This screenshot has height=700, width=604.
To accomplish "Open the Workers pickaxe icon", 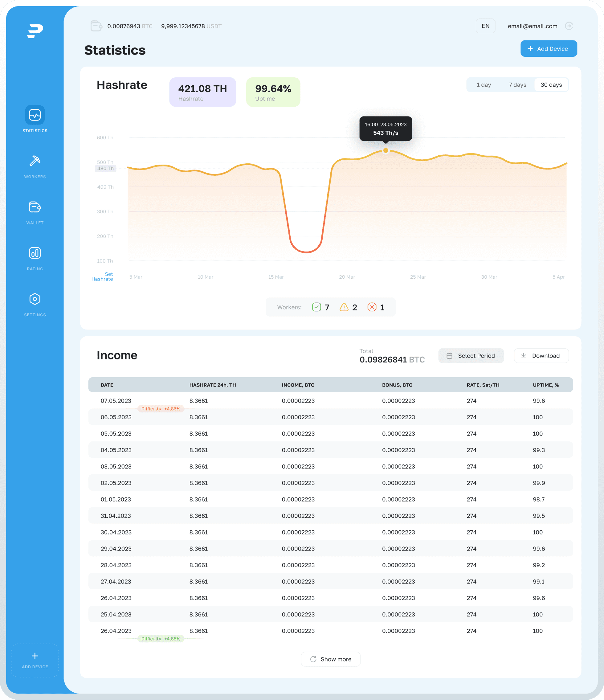I will pyautogui.click(x=35, y=161).
